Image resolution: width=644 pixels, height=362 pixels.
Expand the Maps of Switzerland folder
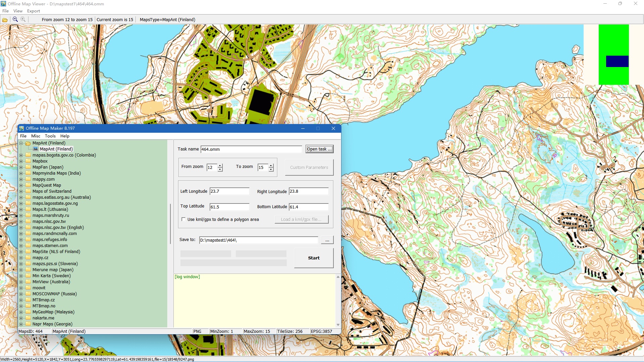(x=21, y=191)
